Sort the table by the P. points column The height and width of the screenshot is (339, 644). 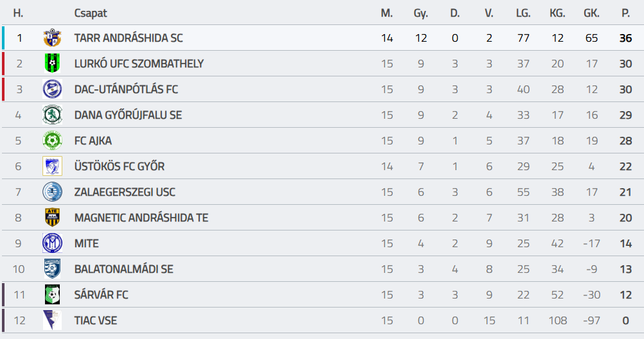tap(625, 13)
